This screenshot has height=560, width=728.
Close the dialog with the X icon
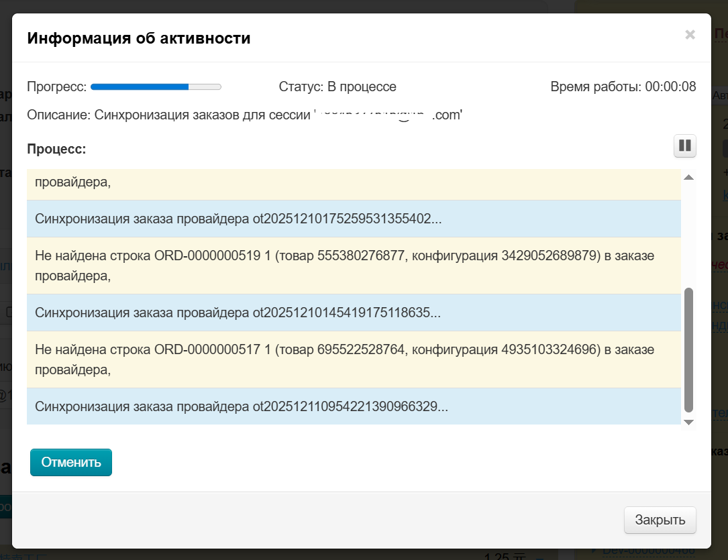coord(690,35)
